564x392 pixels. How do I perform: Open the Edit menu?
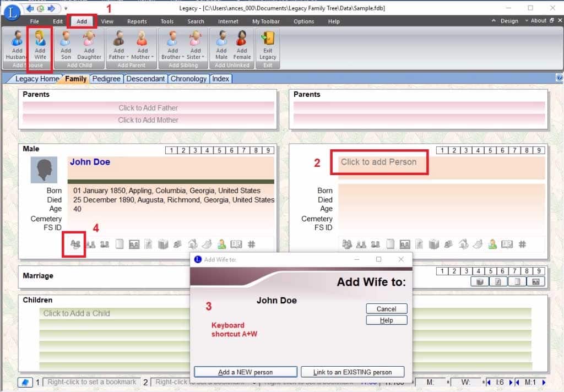[57, 21]
